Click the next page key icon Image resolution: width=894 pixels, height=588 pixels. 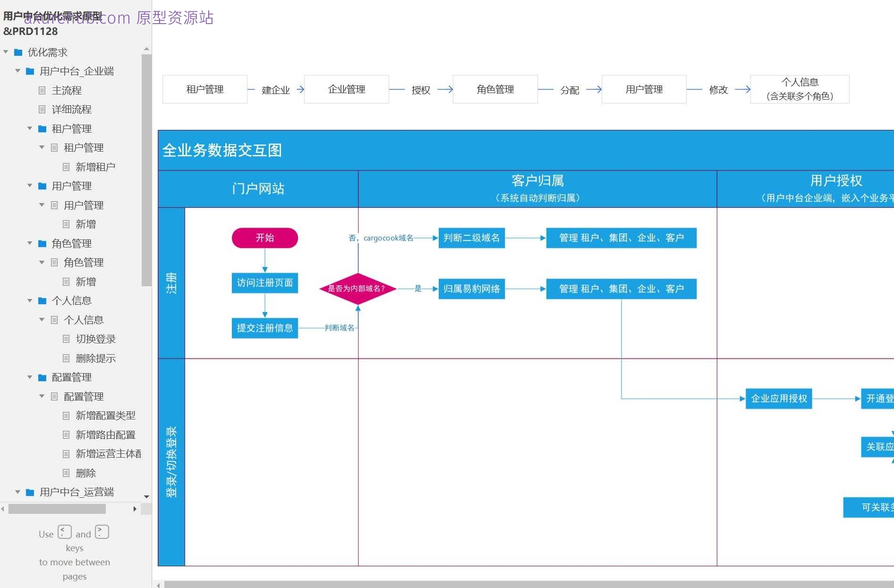coord(102,532)
